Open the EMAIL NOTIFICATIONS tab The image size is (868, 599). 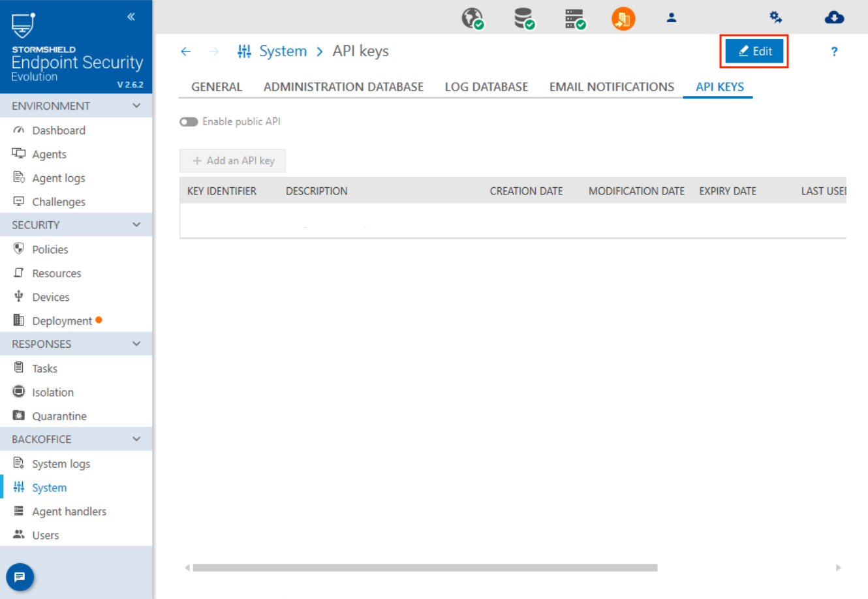612,87
